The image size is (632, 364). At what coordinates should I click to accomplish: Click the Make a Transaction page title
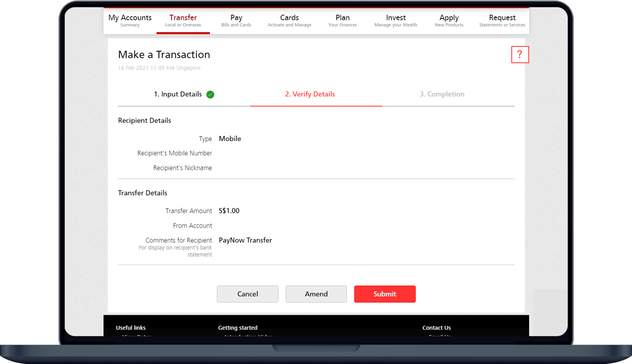click(x=164, y=55)
